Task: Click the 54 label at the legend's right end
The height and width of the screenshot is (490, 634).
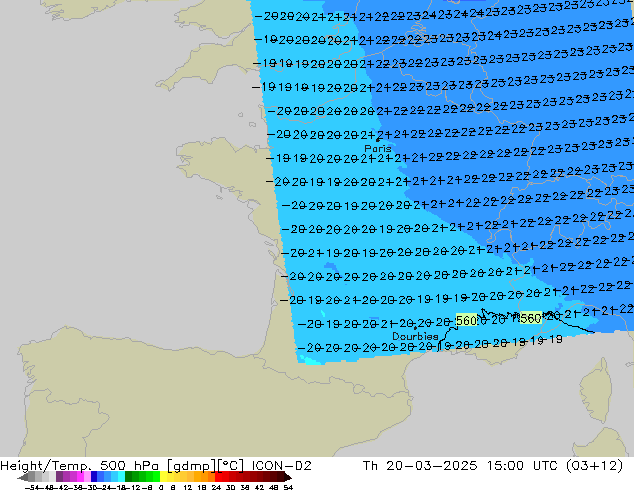Action: (288, 487)
